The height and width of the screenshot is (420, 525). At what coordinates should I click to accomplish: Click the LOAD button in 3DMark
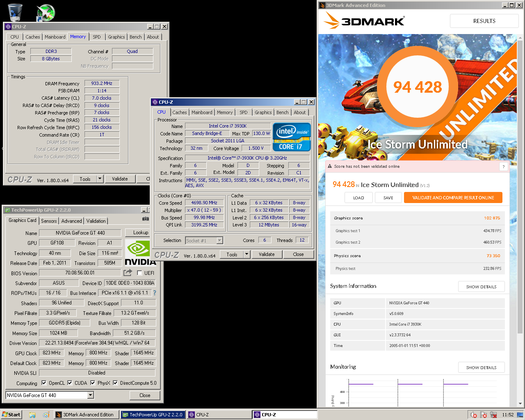(x=358, y=198)
